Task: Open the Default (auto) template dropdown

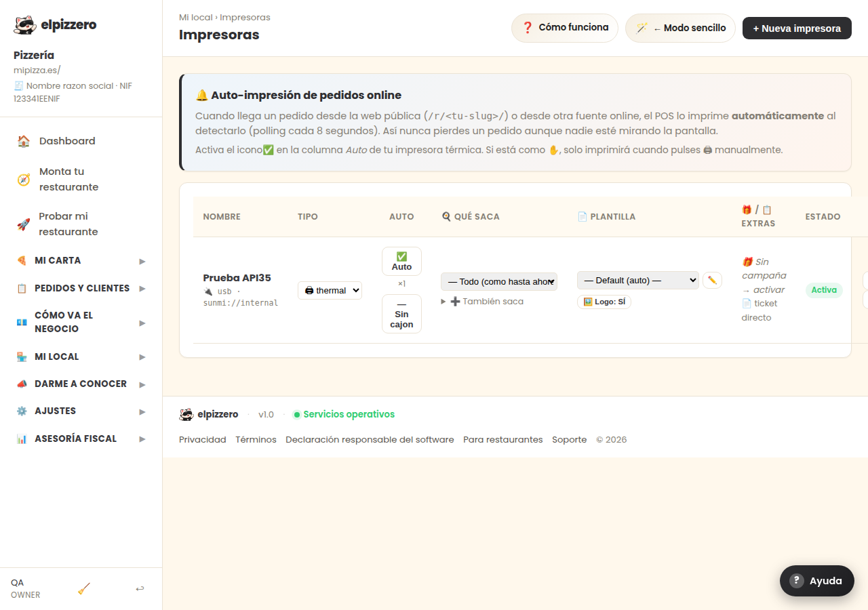Action: (638, 281)
